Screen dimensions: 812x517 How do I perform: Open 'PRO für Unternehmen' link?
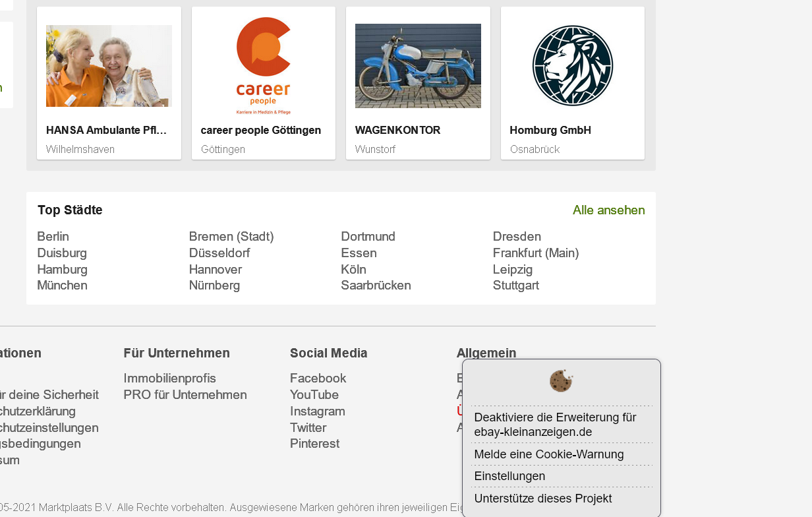coord(185,395)
